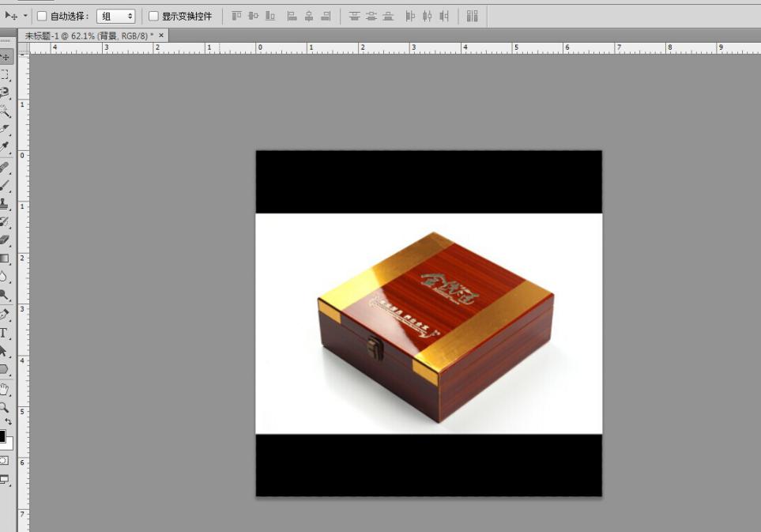This screenshot has height=532, width=761.
Task: Select the Pen tool
Action: pos(5,315)
